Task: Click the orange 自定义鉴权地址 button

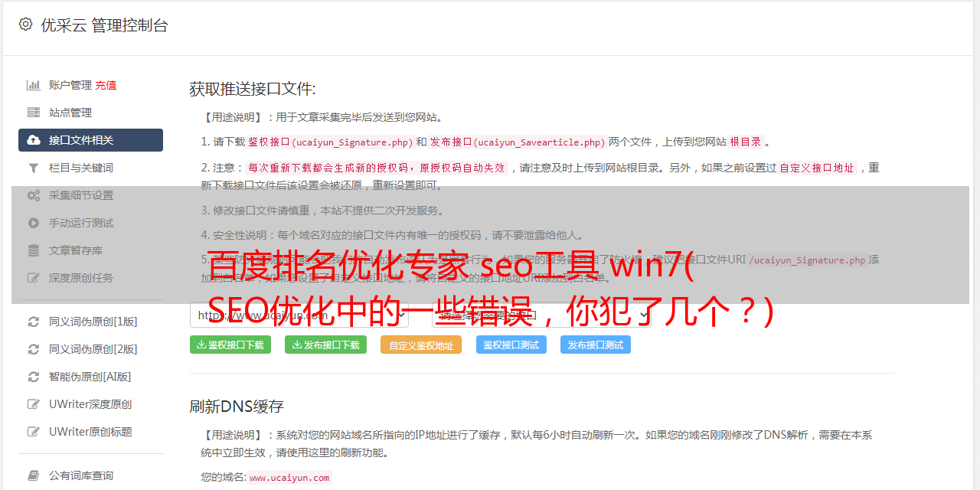Action: click(x=421, y=345)
